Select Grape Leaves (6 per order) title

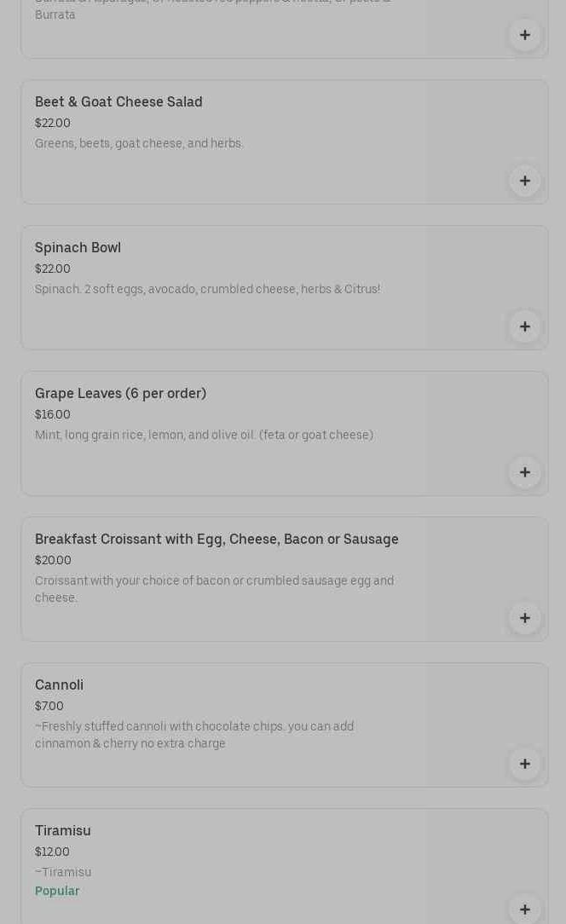click(x=120, y=394)
